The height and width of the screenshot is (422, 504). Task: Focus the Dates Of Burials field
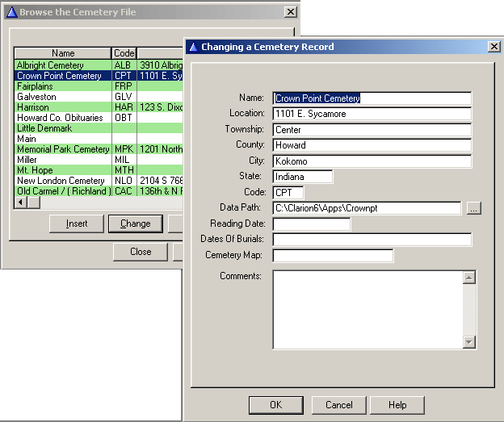tap(372, 240)
